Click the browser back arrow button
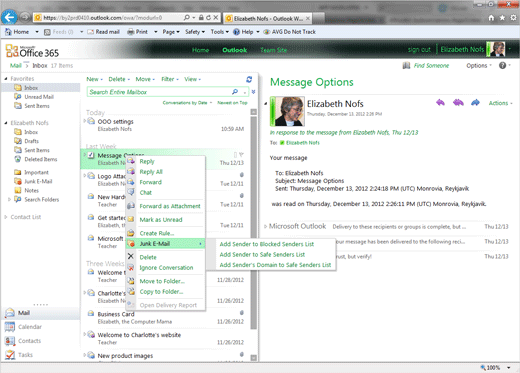The height and width of the screenshot is (373, 520). coord(9,17)
